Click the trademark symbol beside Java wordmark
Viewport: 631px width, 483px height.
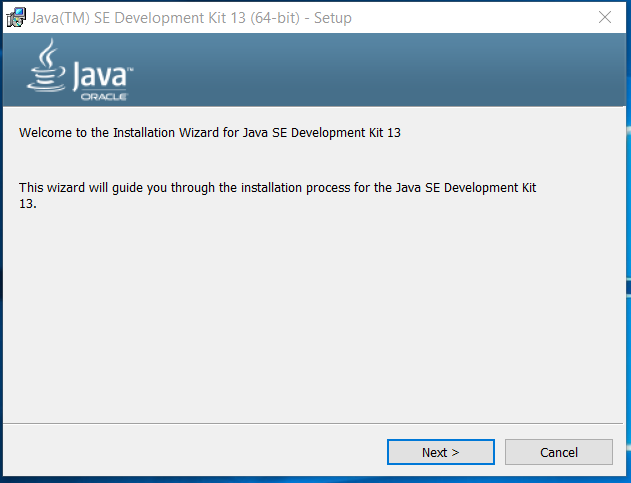tap(130, 70)
